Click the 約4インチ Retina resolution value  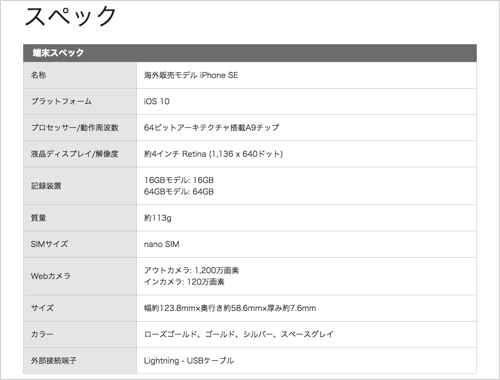tap(213, 154)
